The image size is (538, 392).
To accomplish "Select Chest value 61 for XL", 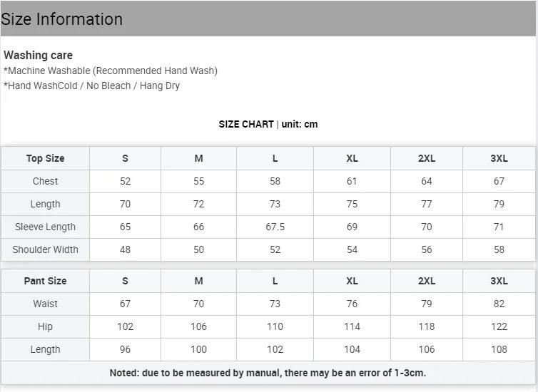I will pyautogui.click(x=352, y=181).
